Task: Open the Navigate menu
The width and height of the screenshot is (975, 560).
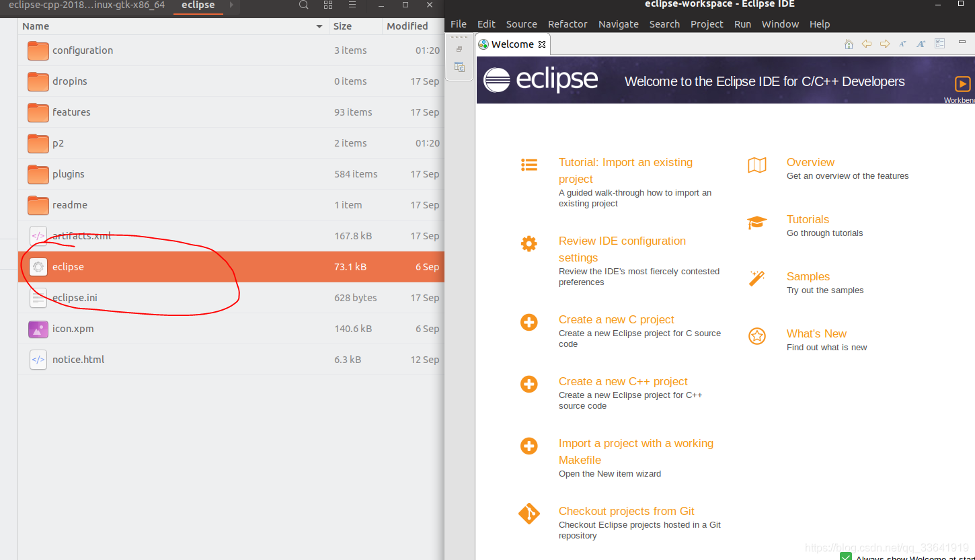Action: tap(619, 24)
